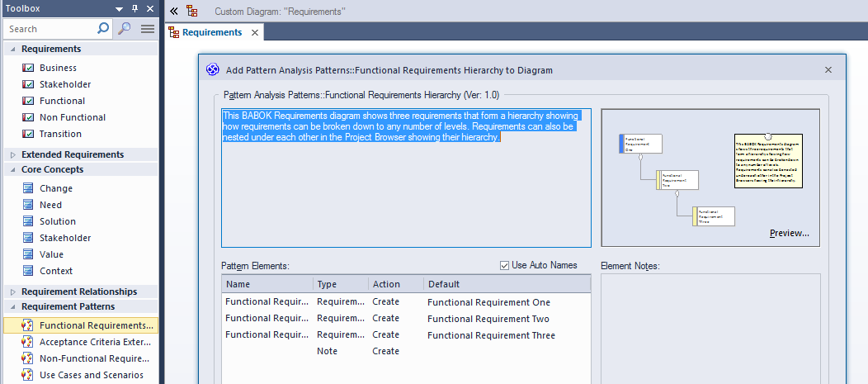Pick the Change core concept icon

coord(28,188)
